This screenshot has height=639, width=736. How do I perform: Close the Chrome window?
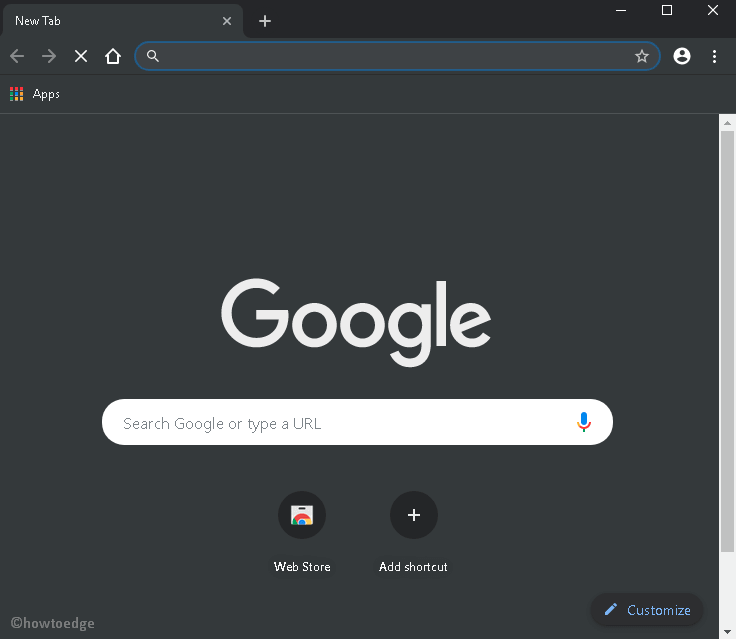(713, 10)
